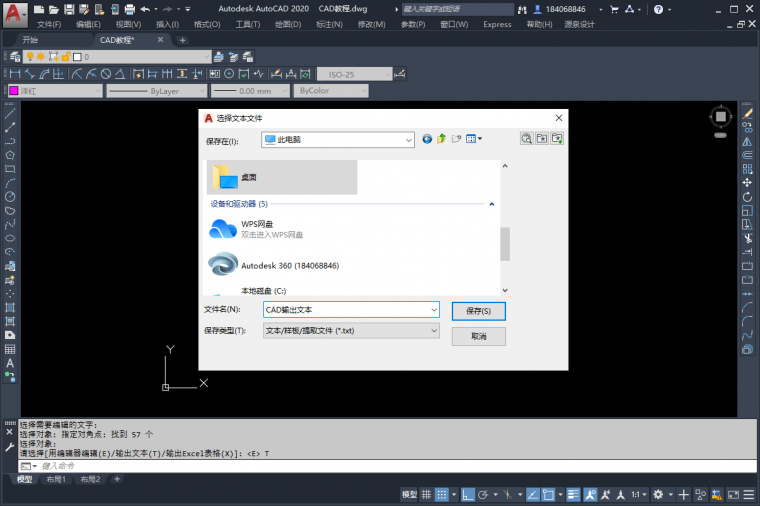Click the 保存(S) button
Screen dimensions: 760x506
click(478, 311)
